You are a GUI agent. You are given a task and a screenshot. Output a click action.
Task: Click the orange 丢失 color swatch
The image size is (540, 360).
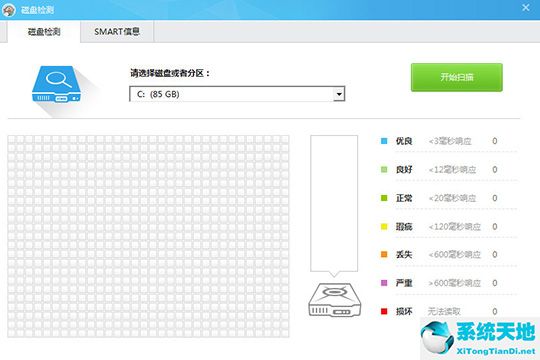(384, 255)
